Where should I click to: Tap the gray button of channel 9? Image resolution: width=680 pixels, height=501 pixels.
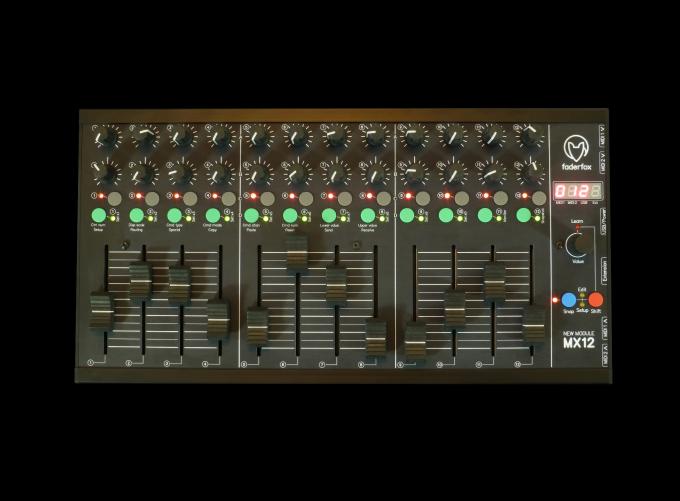coord(423,198)
